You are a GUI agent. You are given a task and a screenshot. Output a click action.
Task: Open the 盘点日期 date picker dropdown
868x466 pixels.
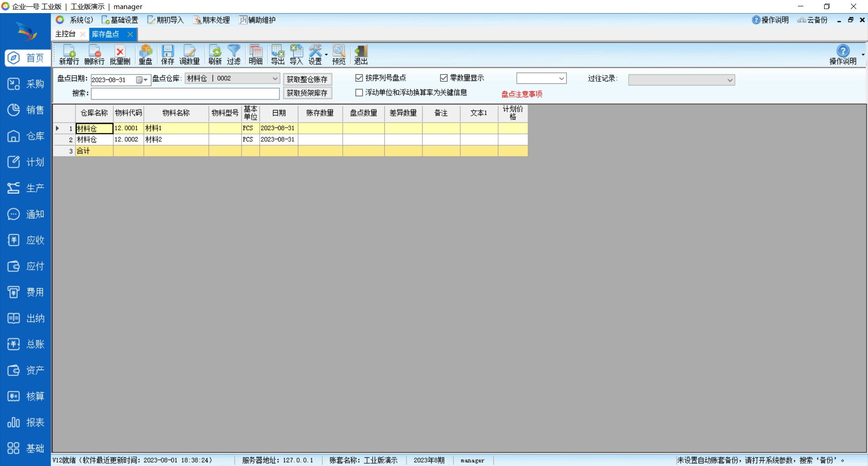(x=145, y=80)
